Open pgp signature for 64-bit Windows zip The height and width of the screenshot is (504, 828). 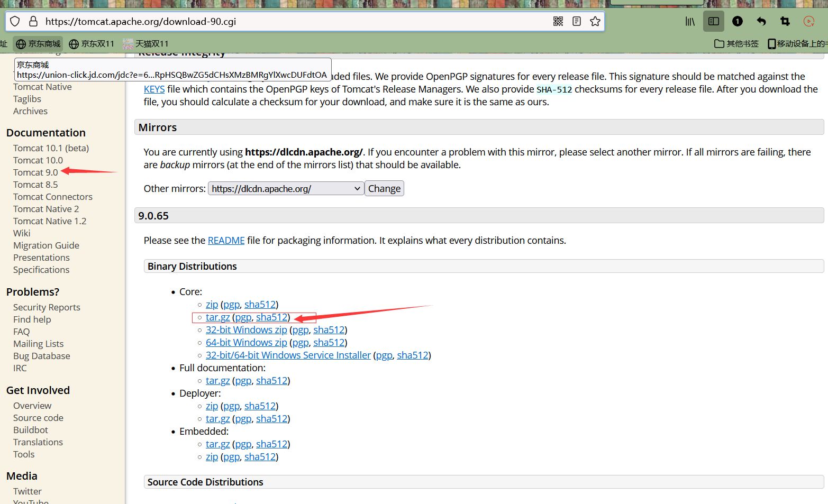tap(301, 343)
